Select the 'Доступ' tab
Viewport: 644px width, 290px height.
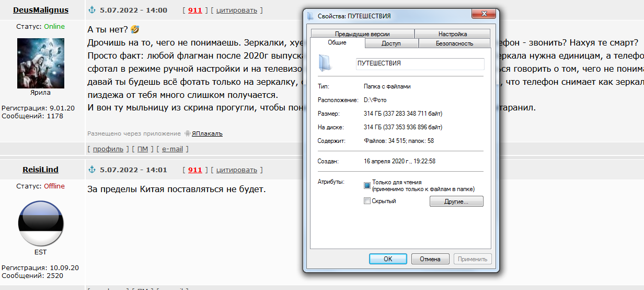pos(391,43)
